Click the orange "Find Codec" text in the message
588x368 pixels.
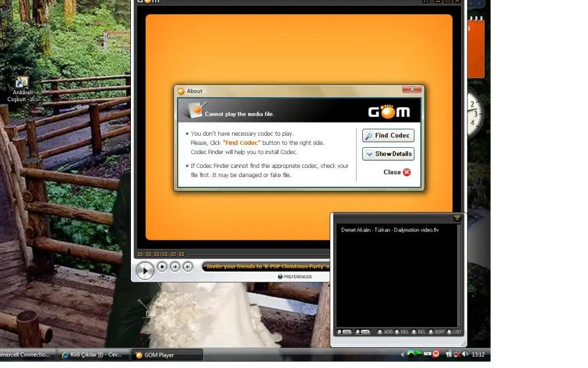coord(242,143)
